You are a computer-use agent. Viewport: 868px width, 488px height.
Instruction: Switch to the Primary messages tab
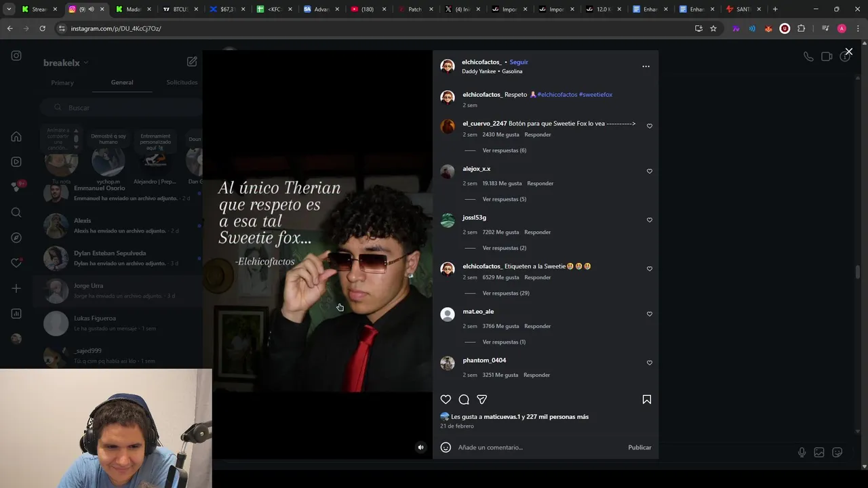click(62, 83)
